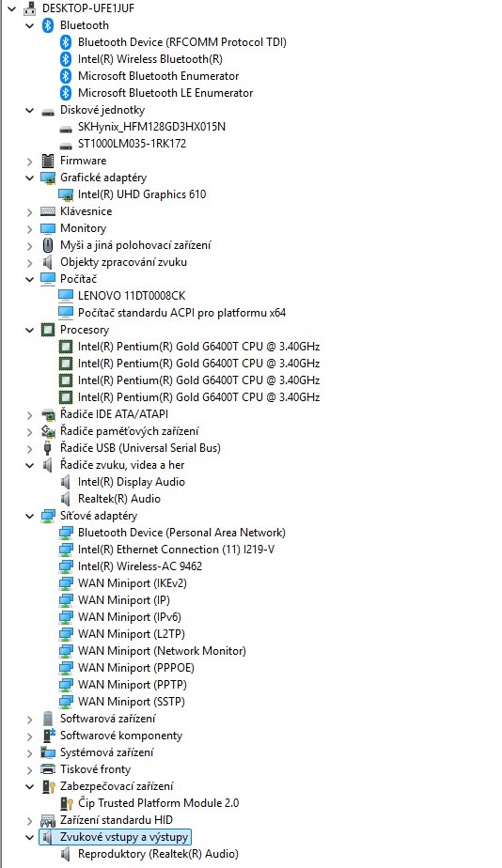The height and width of the screenshot is (868, 502).
Task: Click the Realtek(R) Audio speaker icon
Action: pos(66,498)
